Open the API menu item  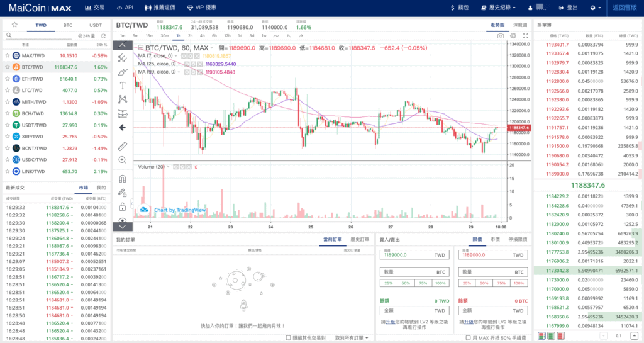pos(125,8)
